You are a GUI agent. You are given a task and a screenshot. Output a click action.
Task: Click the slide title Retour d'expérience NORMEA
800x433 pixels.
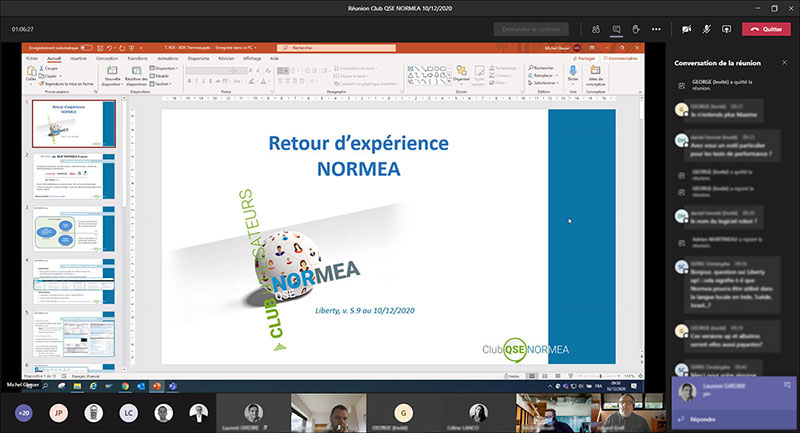coord(359,156)
